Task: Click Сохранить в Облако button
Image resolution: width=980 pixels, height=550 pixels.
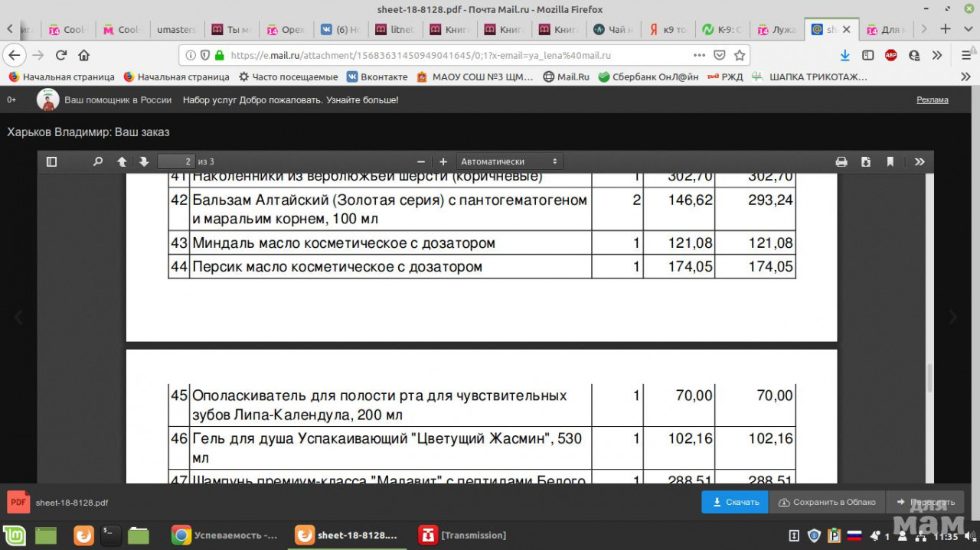Action: [827, 502]
